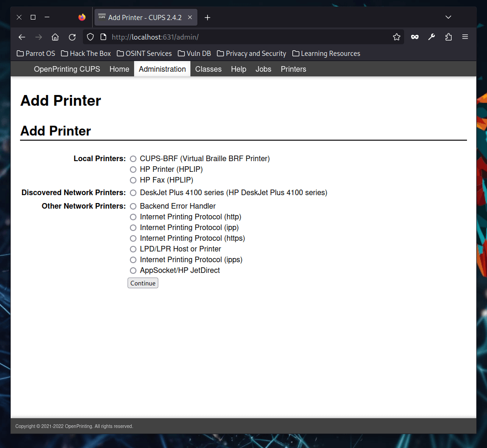The image size is (487, 448).
Task: Click the new tab plus icon
Action: pos(207,17)
